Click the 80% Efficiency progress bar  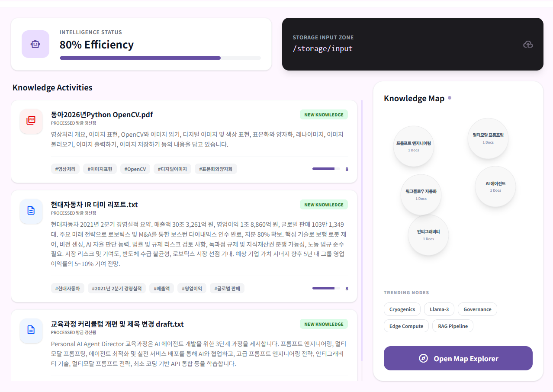pyautogui.click(x=160, y=58)
